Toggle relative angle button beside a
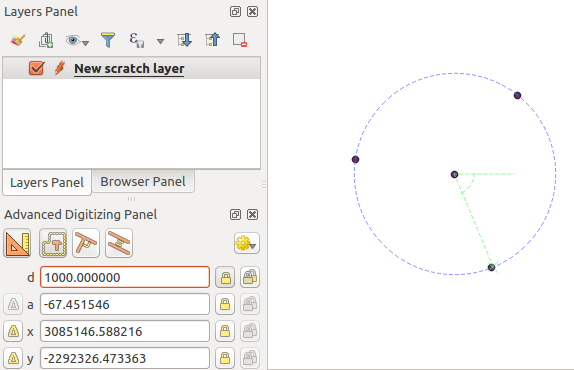 click(13, 304)
